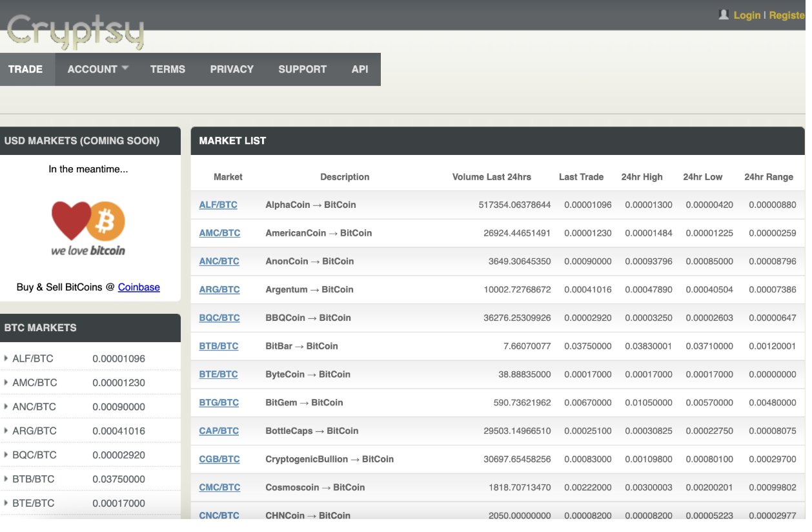The width and height of the screenshot is (812, 532).
Task: Click the Cosmoscoin → BitCoin description
Action: point(316,487)
